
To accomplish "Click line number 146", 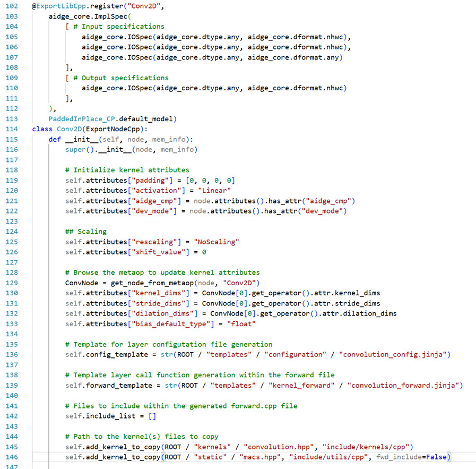I will tap(11, 456).
